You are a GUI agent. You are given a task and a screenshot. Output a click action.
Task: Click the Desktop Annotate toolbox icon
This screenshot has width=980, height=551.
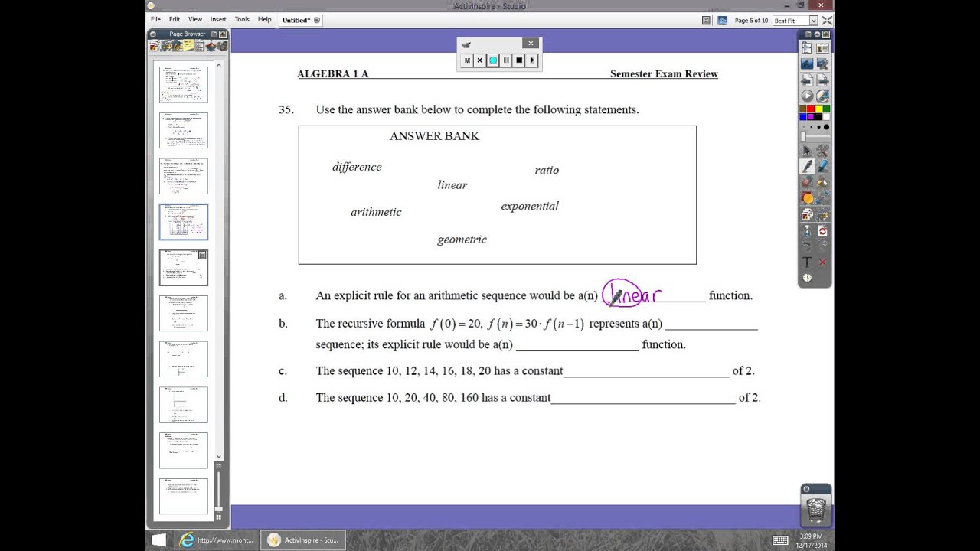807,63
